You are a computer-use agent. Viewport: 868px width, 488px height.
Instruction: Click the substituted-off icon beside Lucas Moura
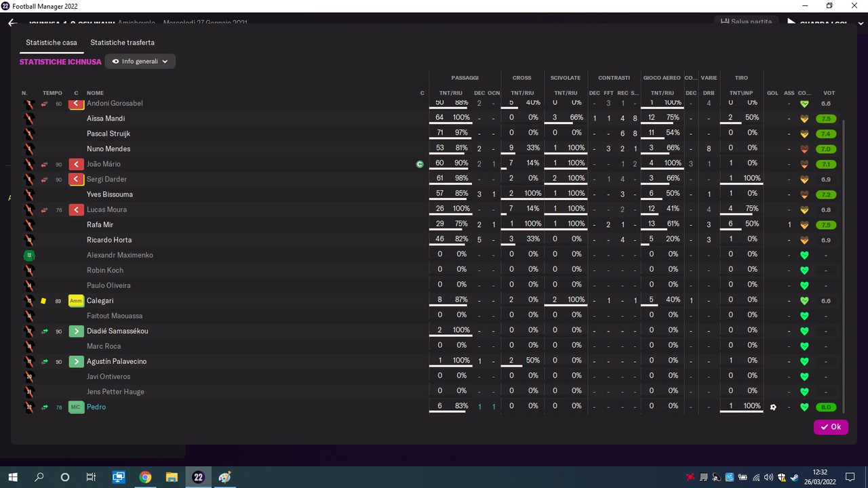pos(77,209)
